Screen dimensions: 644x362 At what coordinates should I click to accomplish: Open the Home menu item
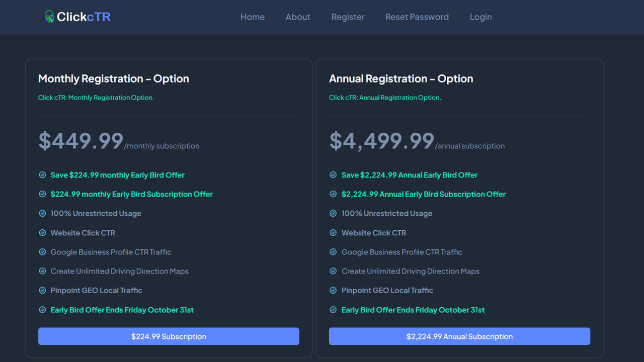pyautogui.click(x=253, y=17)
